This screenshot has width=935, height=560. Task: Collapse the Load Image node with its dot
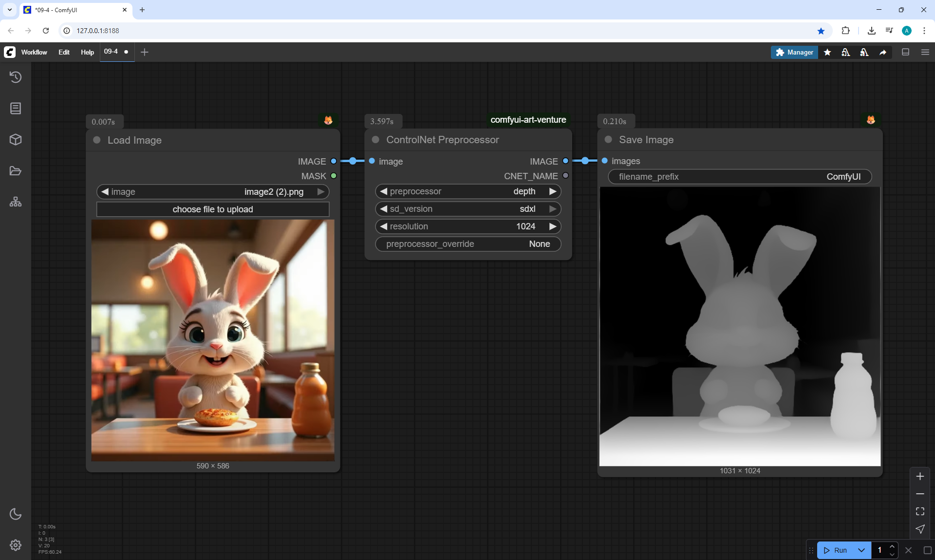(97, 140)
